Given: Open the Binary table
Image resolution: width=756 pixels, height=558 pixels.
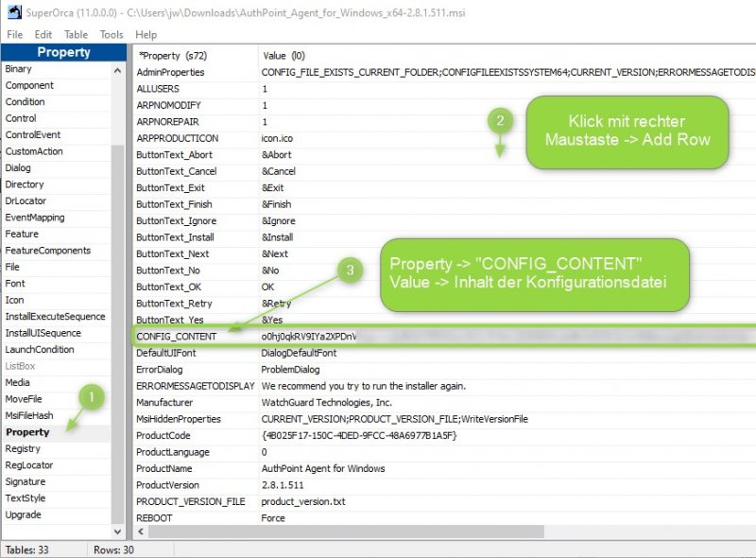Looking at the screenshot, I should [24, 68].
